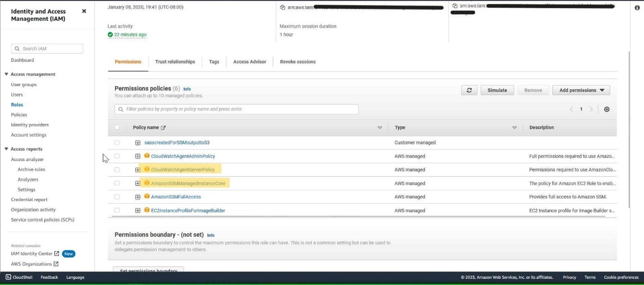This screenshot has width=644, height=285.
Task: Open the Add permissions dropdown
Action: [581, 90]
